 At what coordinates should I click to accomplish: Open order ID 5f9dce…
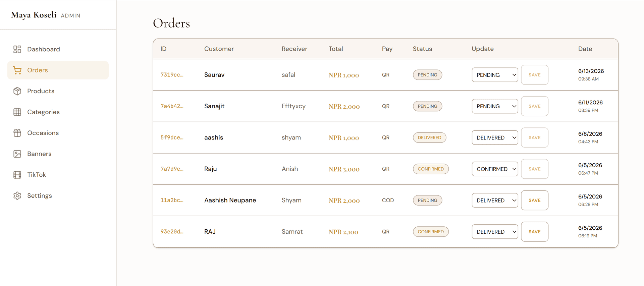pyautogui.click(x=172, y=137)
